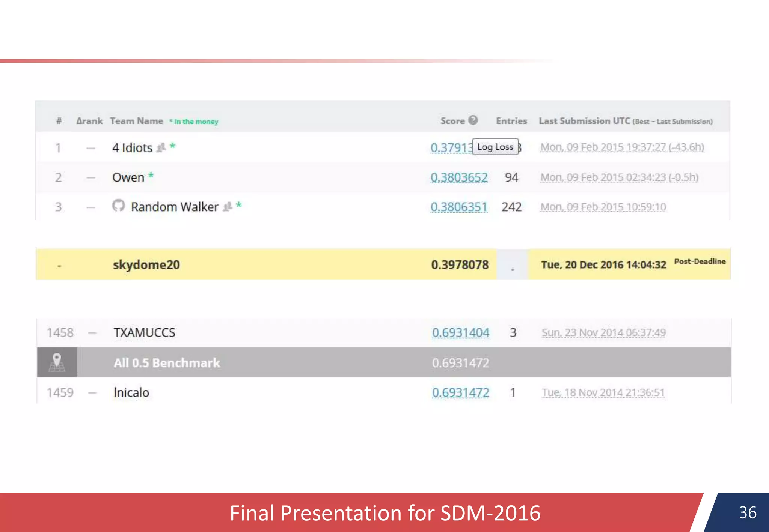
Task: Select the skydome20 team name
Action: coord(146,265)
